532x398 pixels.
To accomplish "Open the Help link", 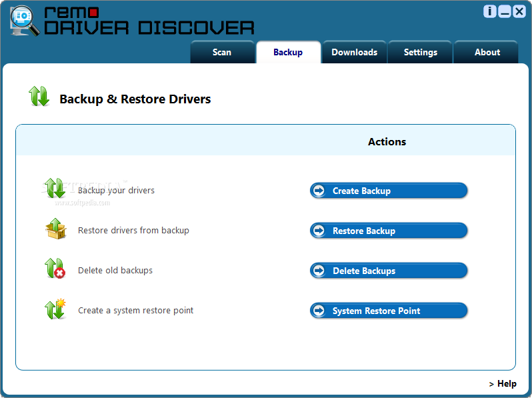I will pos(503,384).
